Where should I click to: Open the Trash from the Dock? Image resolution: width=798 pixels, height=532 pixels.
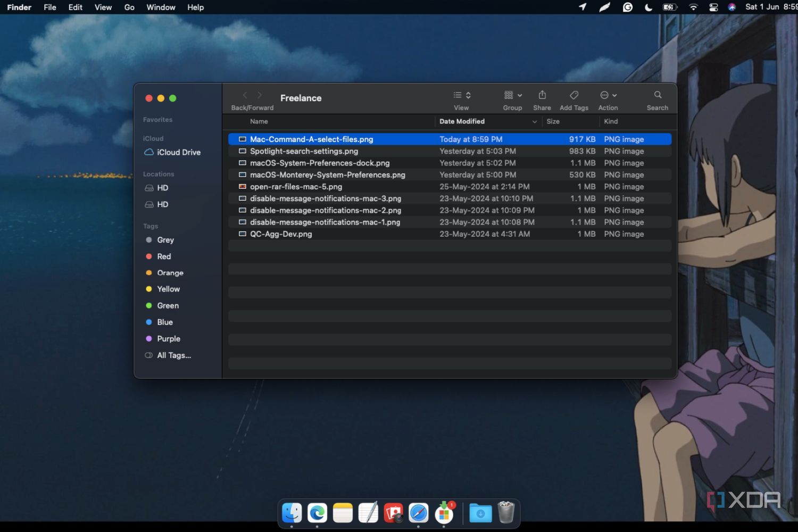tap(506, 512)
